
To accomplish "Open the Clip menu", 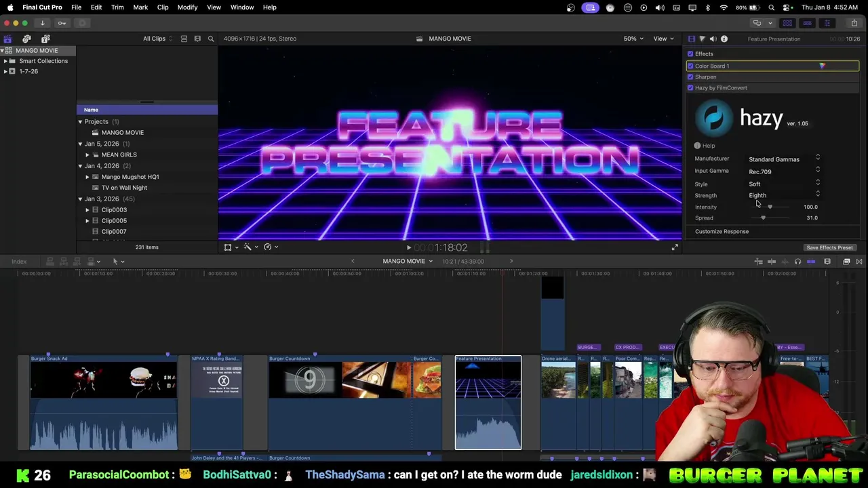I will (x=163, y=7).
